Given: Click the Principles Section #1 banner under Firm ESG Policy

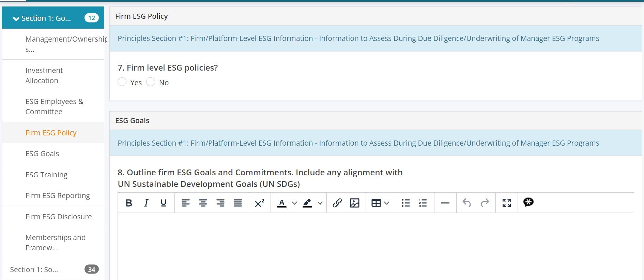Looking at the screenshot, I should point(376,39).
